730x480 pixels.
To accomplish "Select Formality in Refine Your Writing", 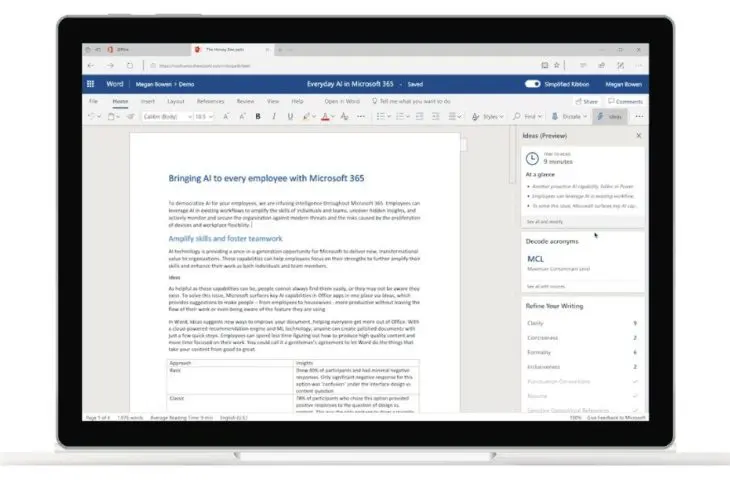I will click(582, 352).
